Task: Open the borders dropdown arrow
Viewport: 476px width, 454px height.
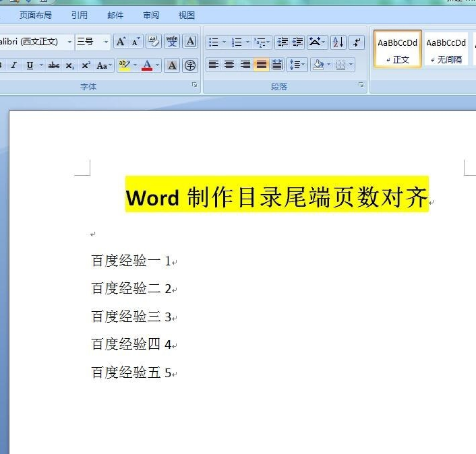Action: pyautogui.click(x=351, y=65)
